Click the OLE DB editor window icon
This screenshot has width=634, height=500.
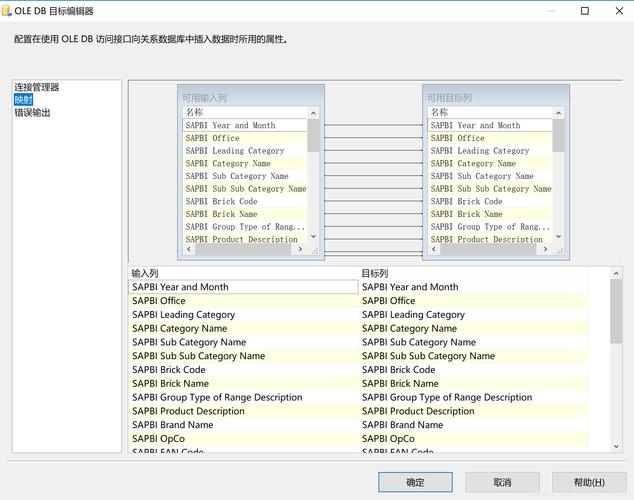click(6, 11)
